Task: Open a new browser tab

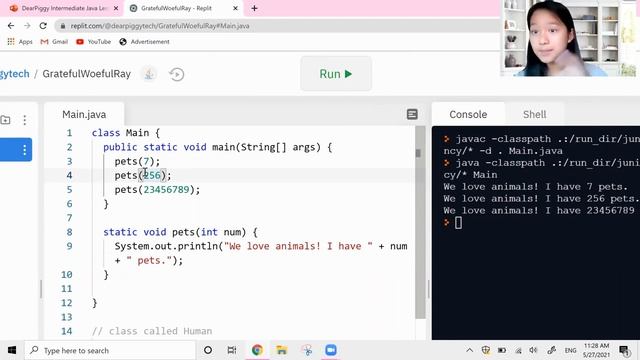Action: [x=254, y=8]
